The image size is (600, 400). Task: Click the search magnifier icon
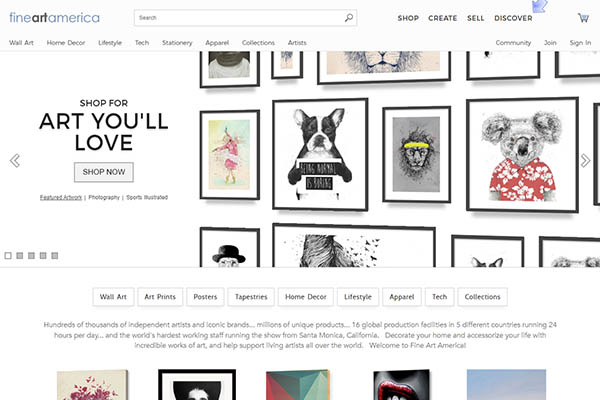point(349,18)
